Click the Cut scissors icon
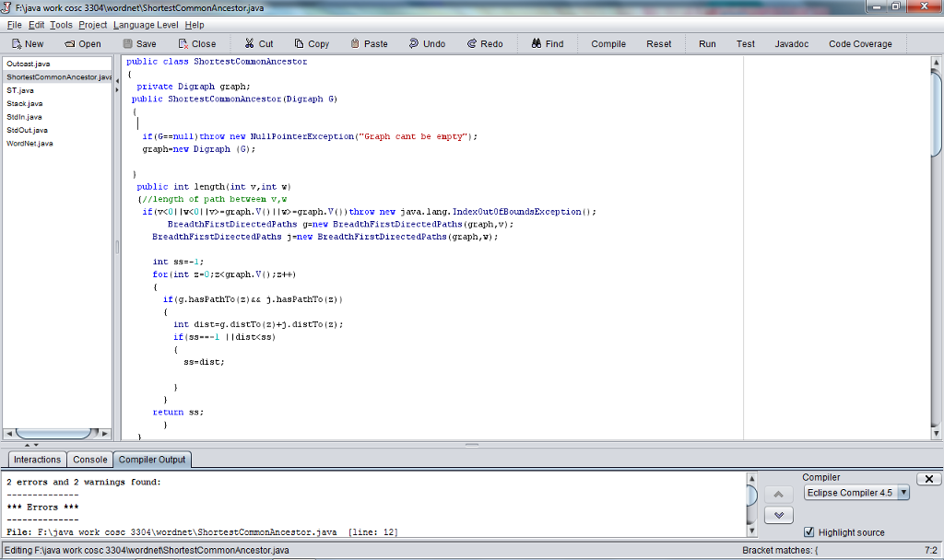 coord(249,44)
